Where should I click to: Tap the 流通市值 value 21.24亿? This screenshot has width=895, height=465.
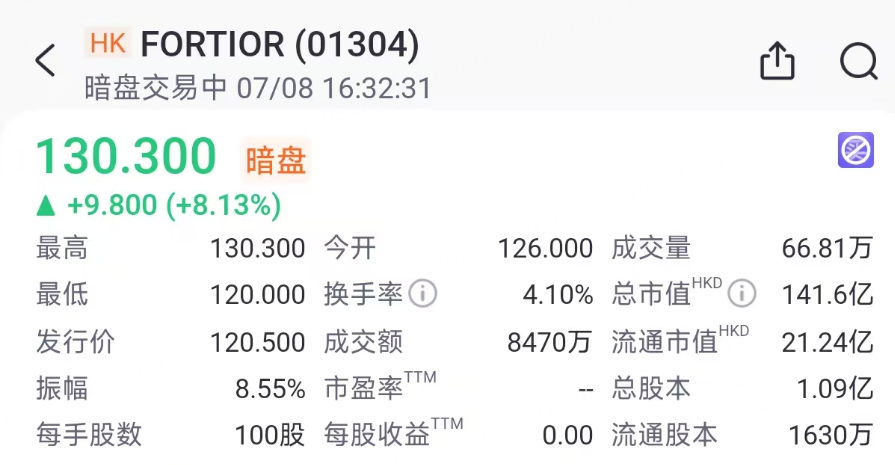827,342
